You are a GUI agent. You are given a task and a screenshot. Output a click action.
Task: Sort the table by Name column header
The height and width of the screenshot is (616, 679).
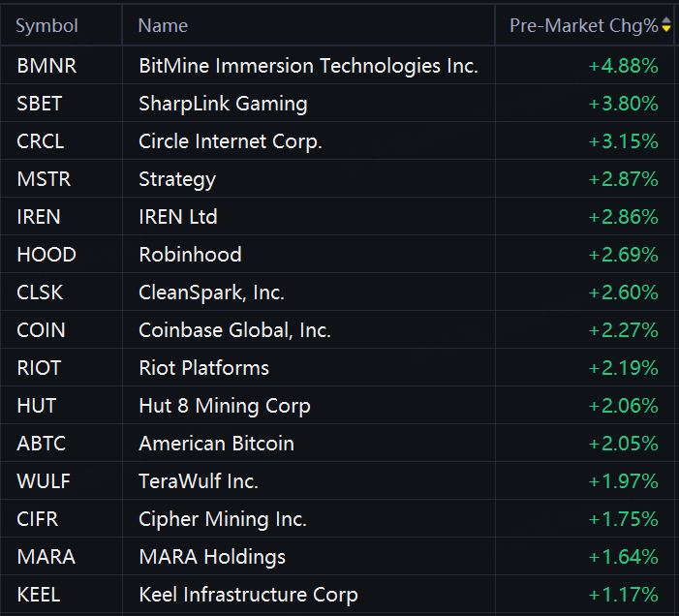pyautogui.click(x=163, y=26)
